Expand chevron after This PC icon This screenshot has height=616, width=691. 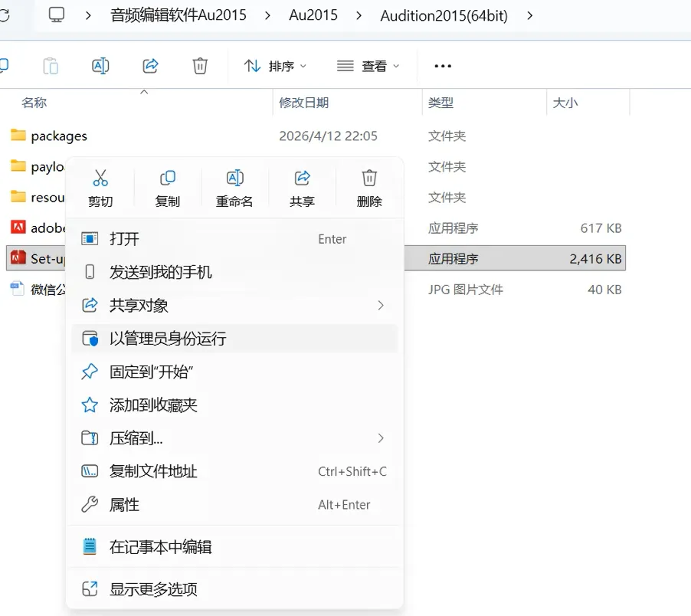coord(88,16)
